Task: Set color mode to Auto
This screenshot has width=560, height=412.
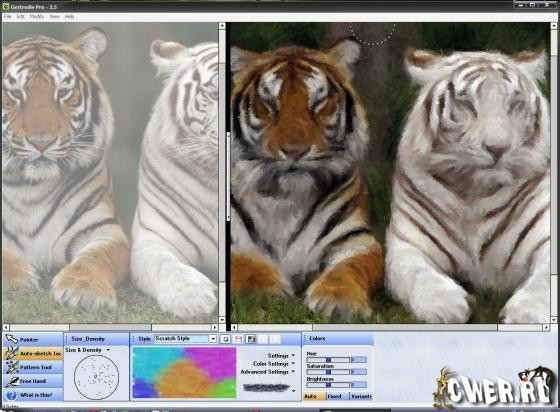Action: [315, 396]
